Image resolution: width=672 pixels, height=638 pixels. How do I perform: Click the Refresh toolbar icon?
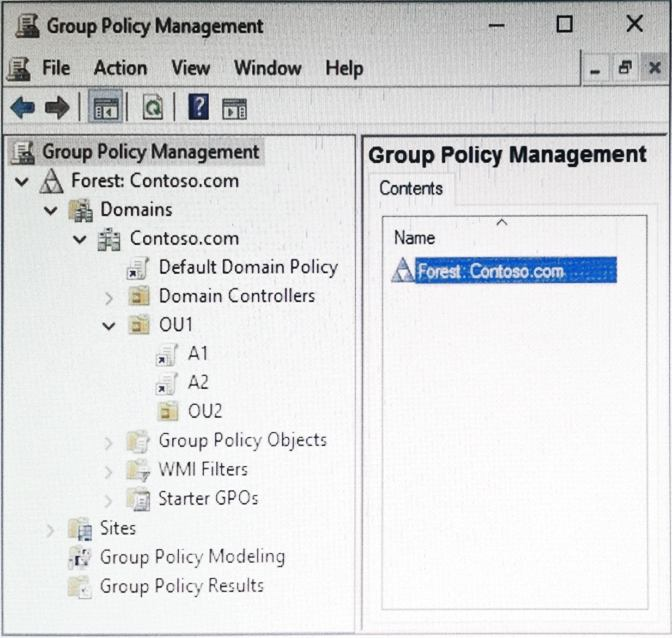[152, 107]
